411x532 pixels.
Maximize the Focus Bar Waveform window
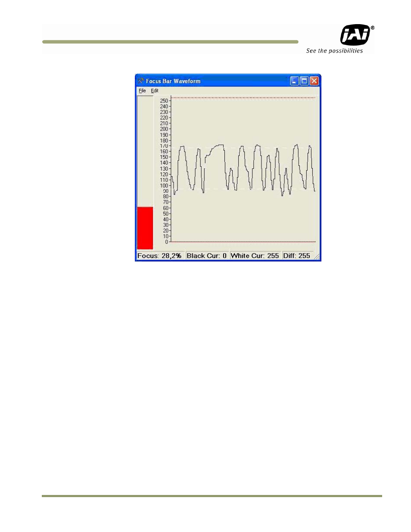[x=304, y=81]
